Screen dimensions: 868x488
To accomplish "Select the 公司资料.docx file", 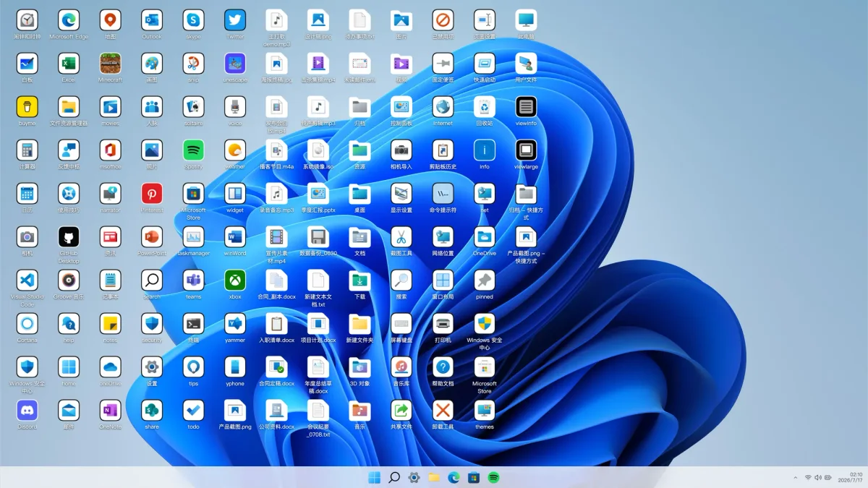I will point(276,411).
